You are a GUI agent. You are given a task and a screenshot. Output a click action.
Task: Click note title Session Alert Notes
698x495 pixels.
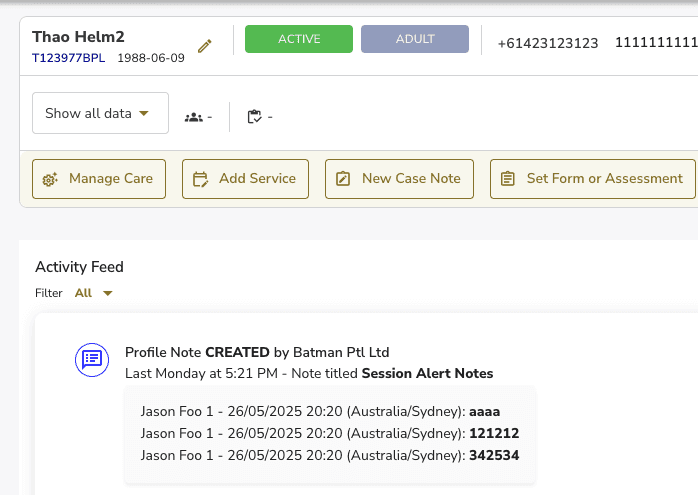tap(427, 373)
